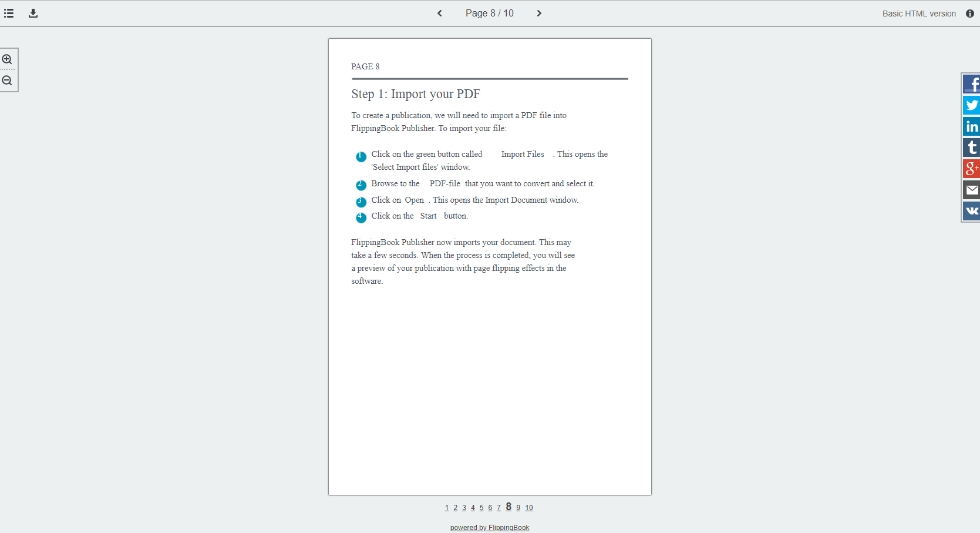Jump to page 4 link

pos(473,508)
